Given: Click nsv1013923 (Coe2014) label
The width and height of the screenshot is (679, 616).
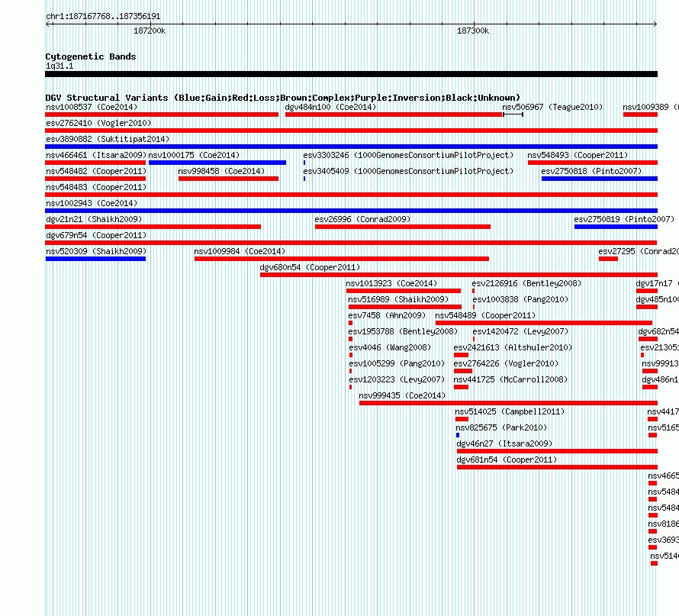Looking at the screenshot, I should (x=391, y=283).
